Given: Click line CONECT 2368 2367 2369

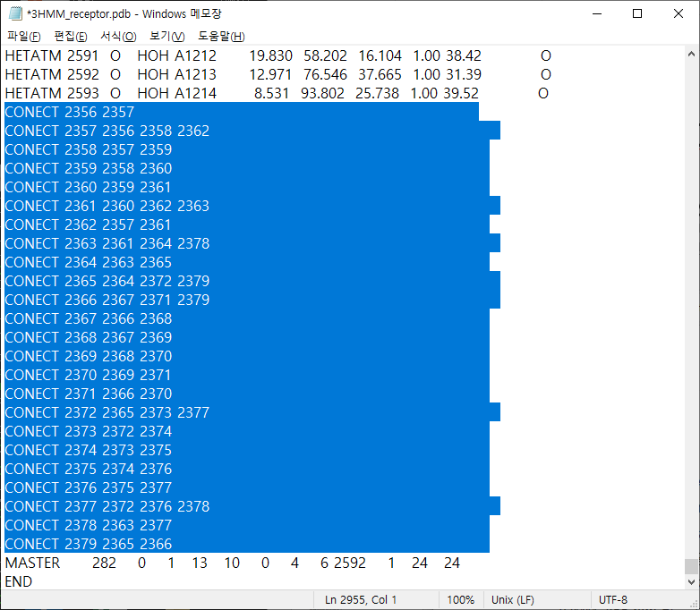Looking at the screenshot, I should [89, 337].
